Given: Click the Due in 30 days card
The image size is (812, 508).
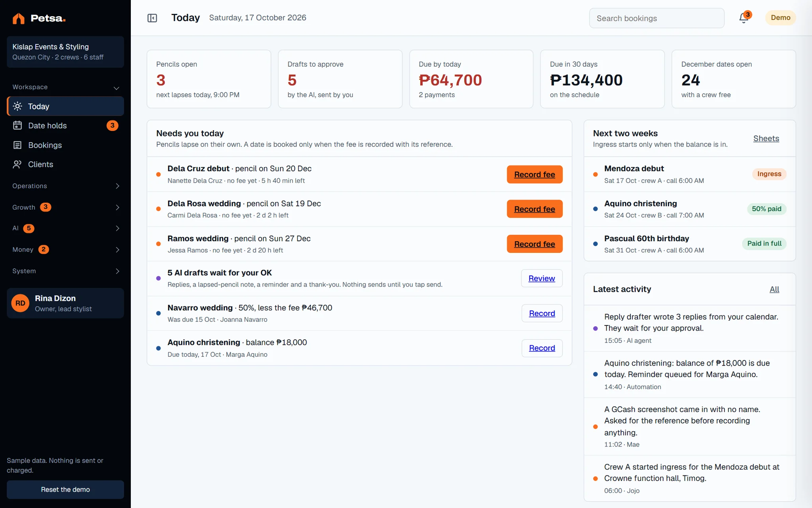Looking at the screenshot, I should coord(602,79).
